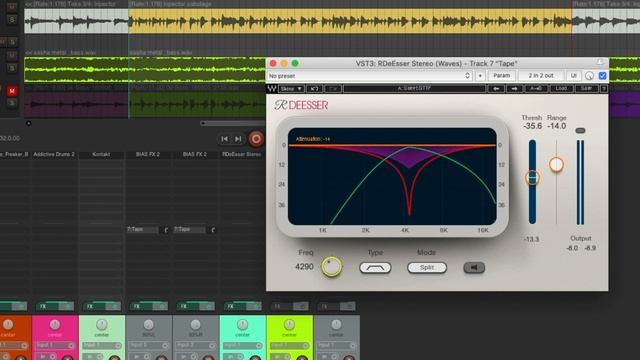This screenshot has height=360, width=640.
Task: Click the pan knob on the aqua mixer channel
Action: pyautogui.click(x=242, y=324)
